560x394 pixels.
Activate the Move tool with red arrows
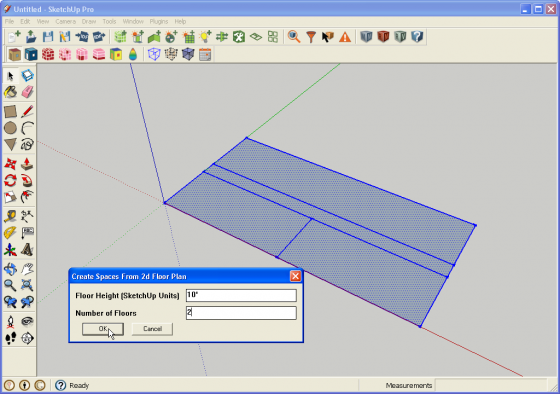10,164
